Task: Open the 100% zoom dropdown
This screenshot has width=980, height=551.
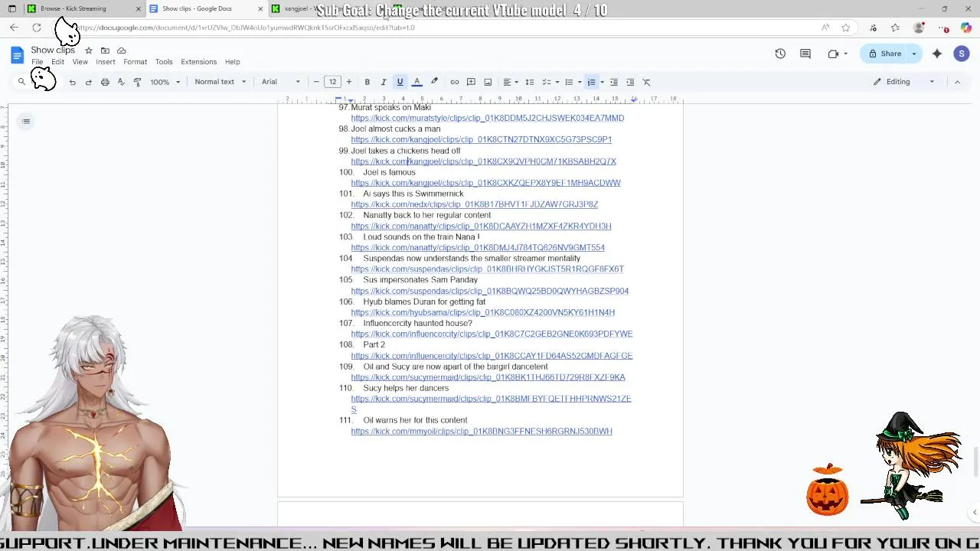Action: (165, 82)
